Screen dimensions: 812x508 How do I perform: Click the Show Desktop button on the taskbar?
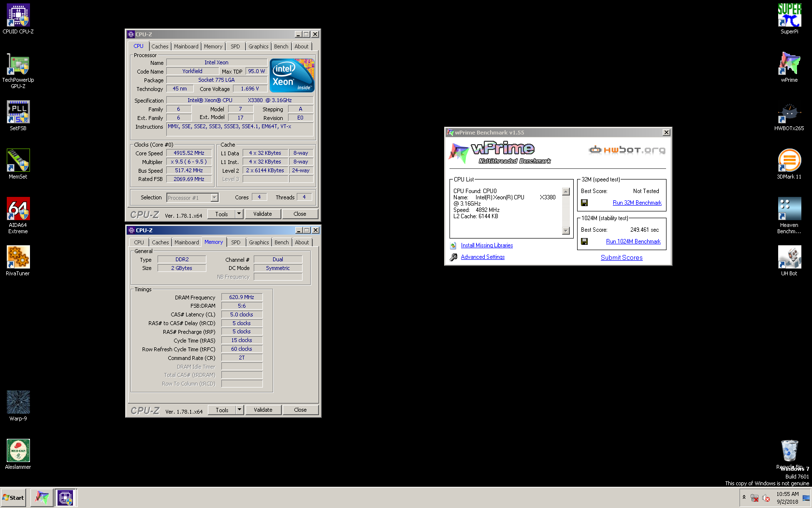806,498
